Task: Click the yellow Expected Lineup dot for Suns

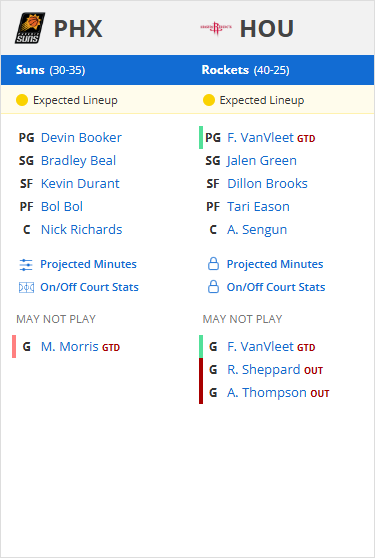Action: click(22, 100)
